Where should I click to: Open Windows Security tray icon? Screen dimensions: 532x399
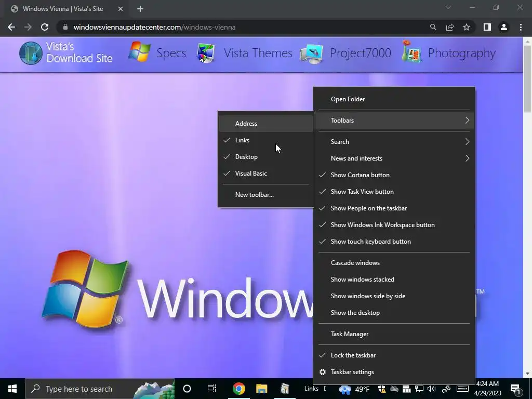coord(382,389)
